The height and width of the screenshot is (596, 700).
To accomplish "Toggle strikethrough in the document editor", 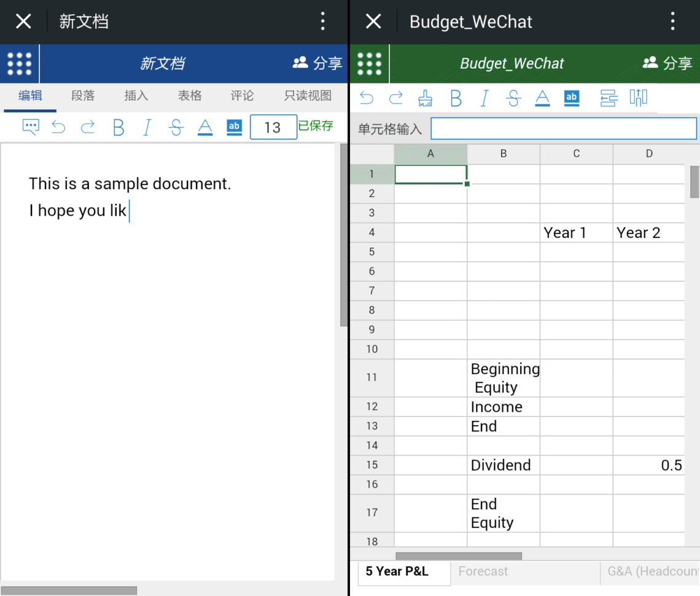I will [x=176, y=127].
